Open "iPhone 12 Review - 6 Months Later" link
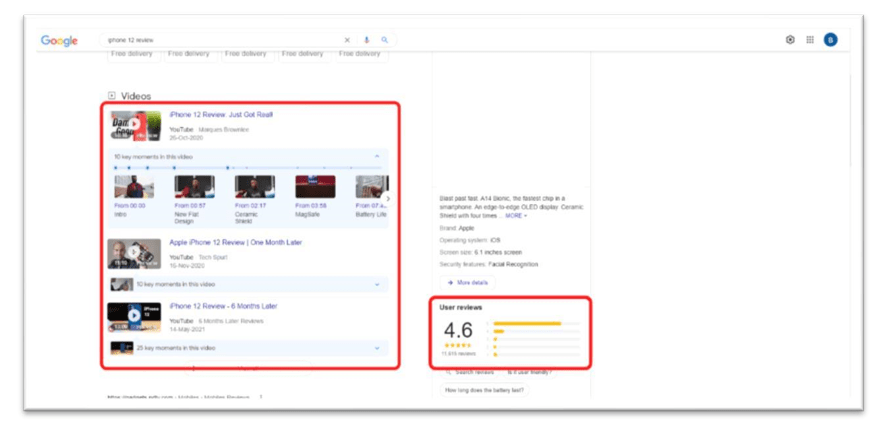This screenshot has width=893, height=431. click(x=223, y=306)
